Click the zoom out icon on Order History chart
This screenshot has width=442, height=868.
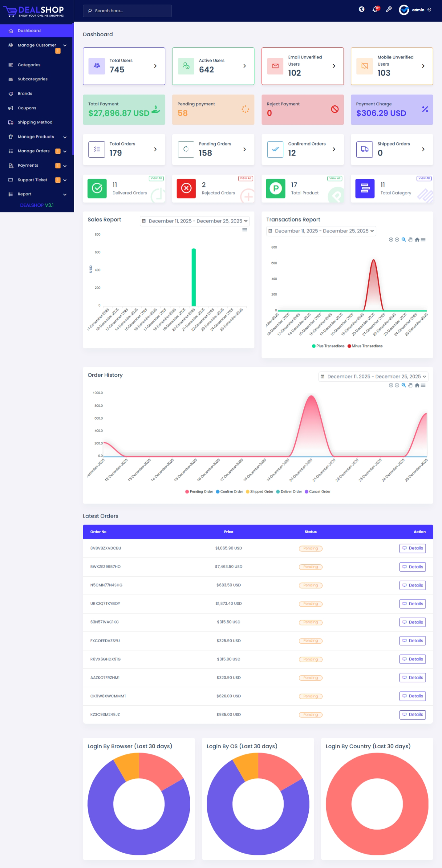[397, 385]
